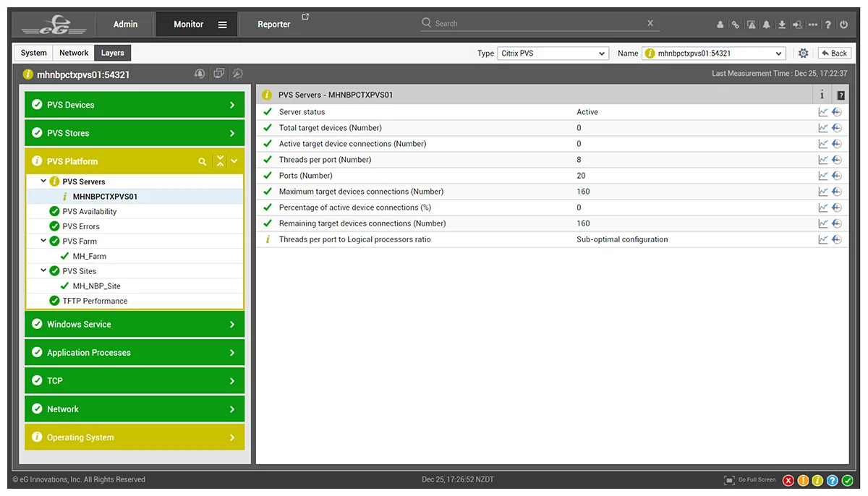868x496 pixels.
Task: Open graph icon for Threads per port to Logical processors ratio
Action: (x=823, y=239)
